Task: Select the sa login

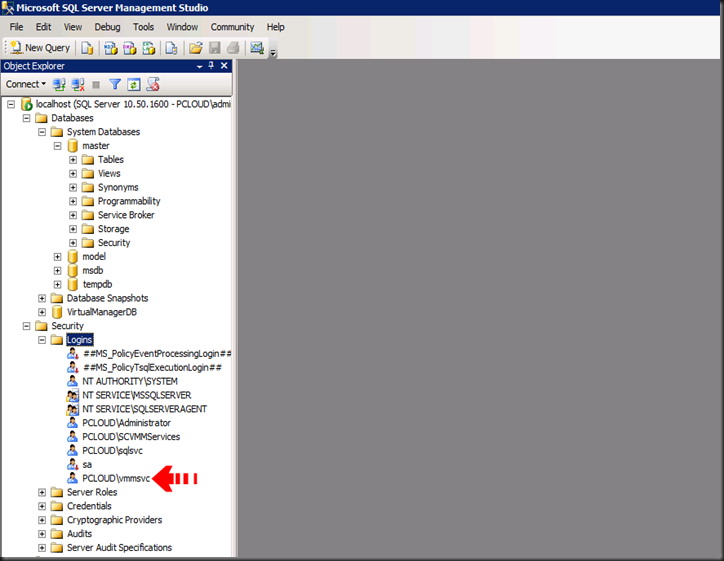Action: [x=87, y=464]
